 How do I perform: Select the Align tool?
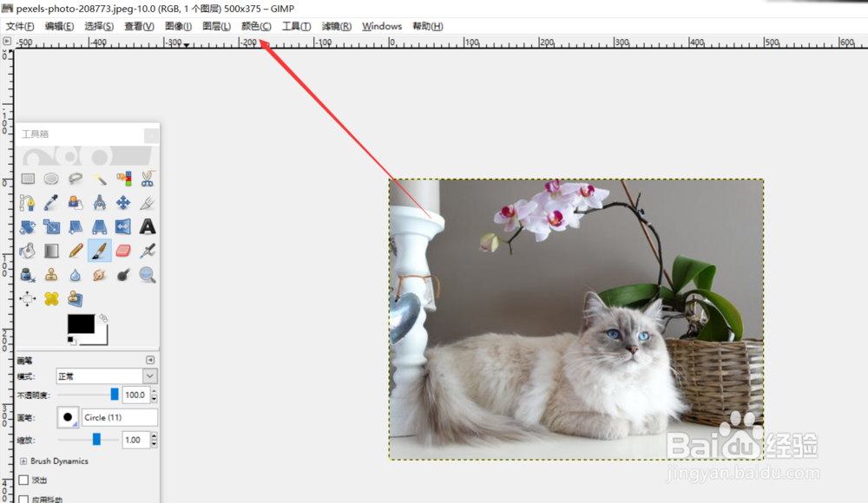[x=28, y=299]
